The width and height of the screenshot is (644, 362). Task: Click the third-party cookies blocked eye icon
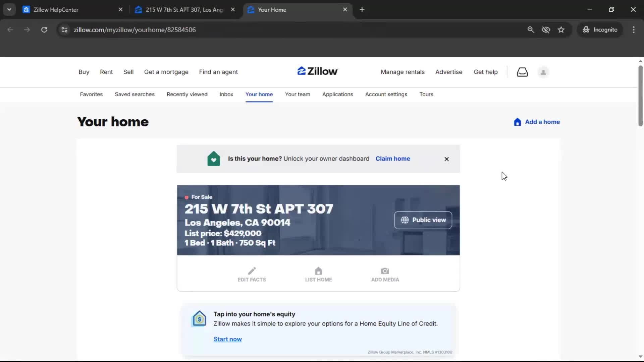tap(546, 30)
